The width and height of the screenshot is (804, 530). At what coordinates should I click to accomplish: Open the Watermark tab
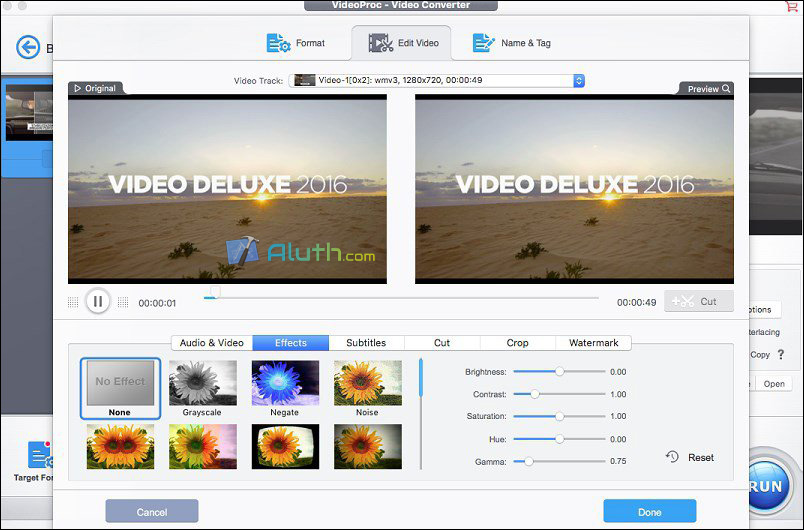pyautogui.click(x=593, y=343)
